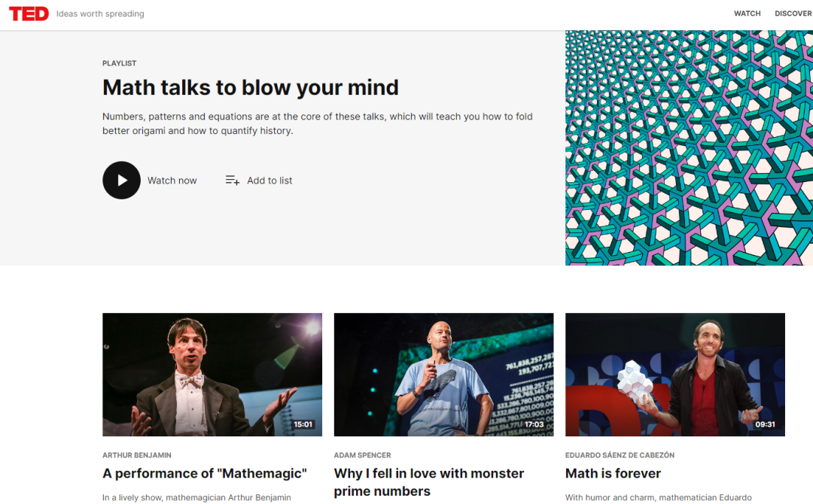The height and width of the screenshot is (504, 813).
Task: Click the ADAM SPENCER speaker name
Action: click(362, 455)
